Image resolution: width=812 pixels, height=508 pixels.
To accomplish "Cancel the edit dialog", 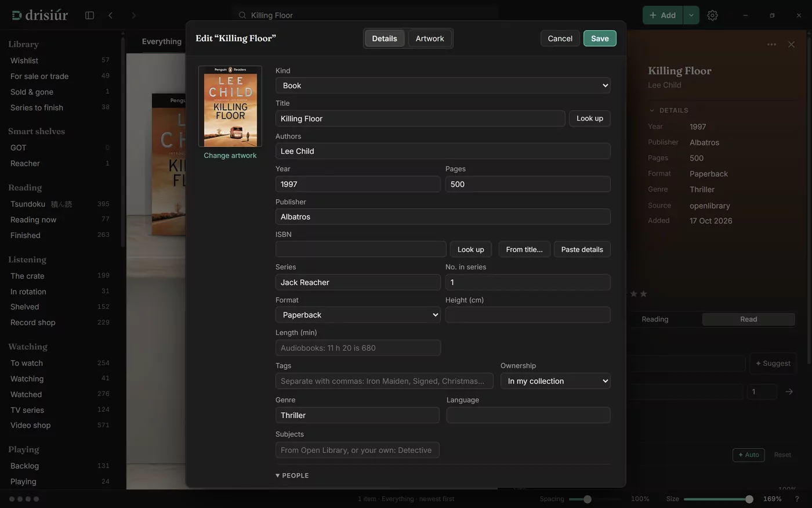I will 560,38.
